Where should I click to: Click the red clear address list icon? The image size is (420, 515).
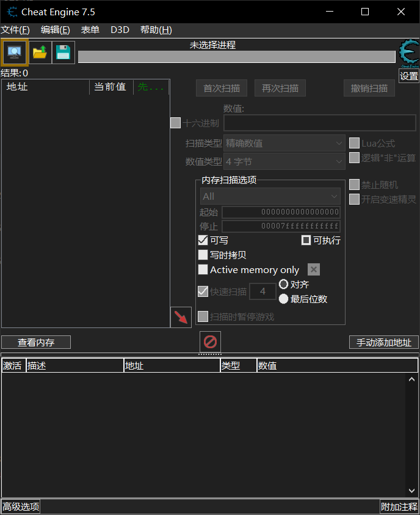pyautogui.click(x=211, y=342)
